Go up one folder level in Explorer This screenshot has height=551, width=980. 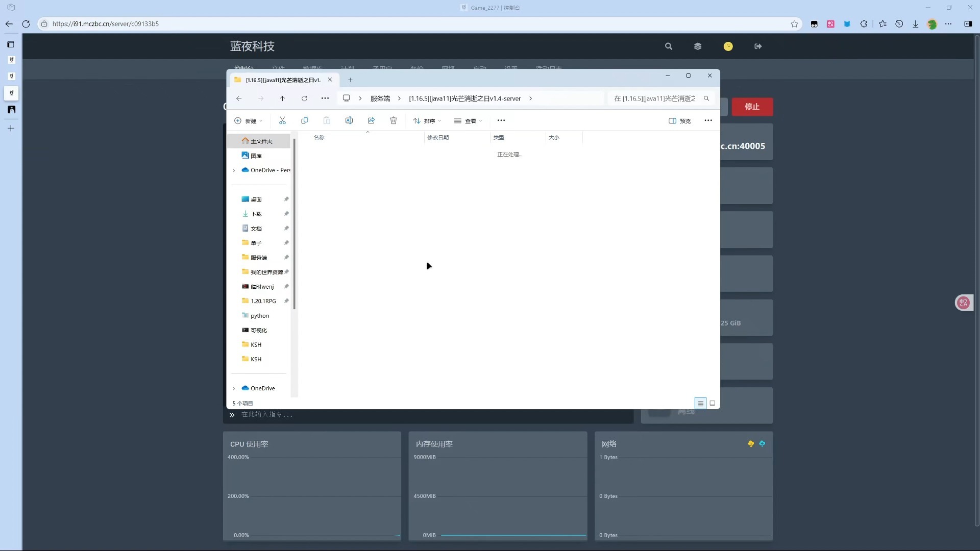(x=282, y=98)
